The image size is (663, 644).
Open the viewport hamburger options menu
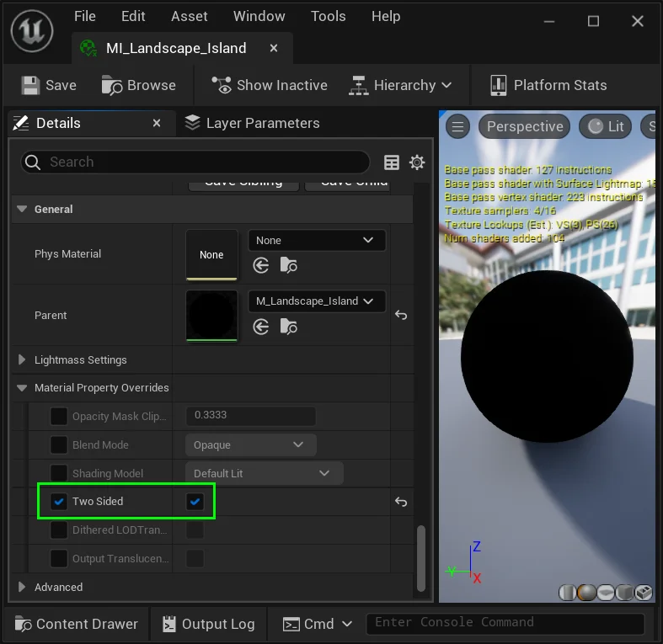click(x=457, y=126)
